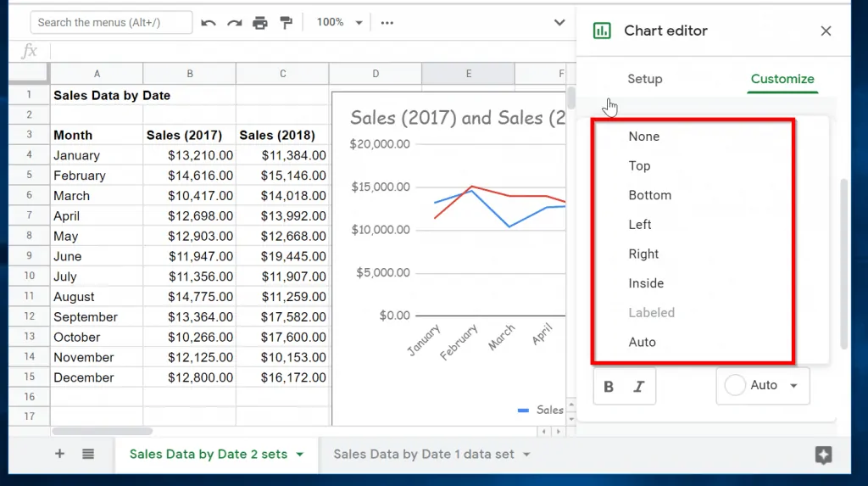
Task: Add a new sheet with plus icon
Action: point(59,454)
